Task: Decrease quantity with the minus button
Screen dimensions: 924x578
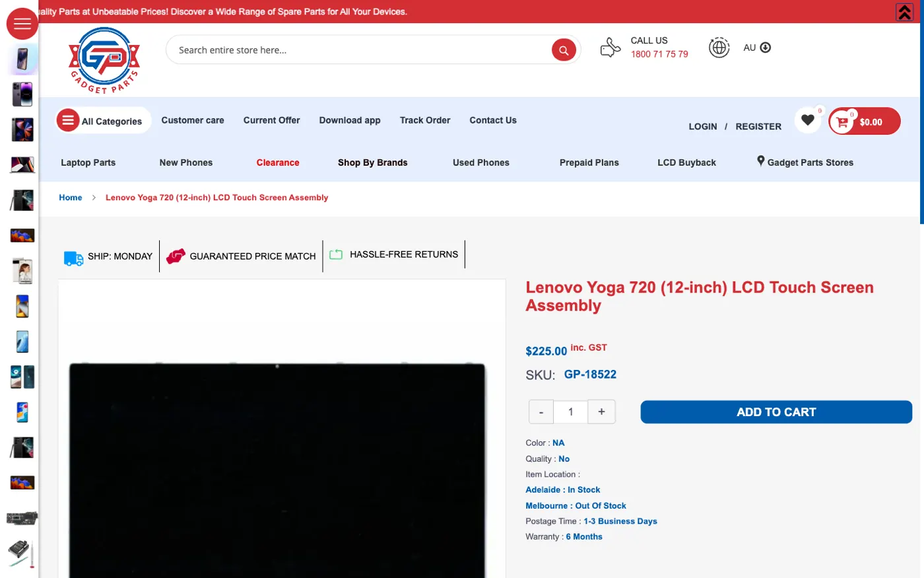Action: pos(541,412)
